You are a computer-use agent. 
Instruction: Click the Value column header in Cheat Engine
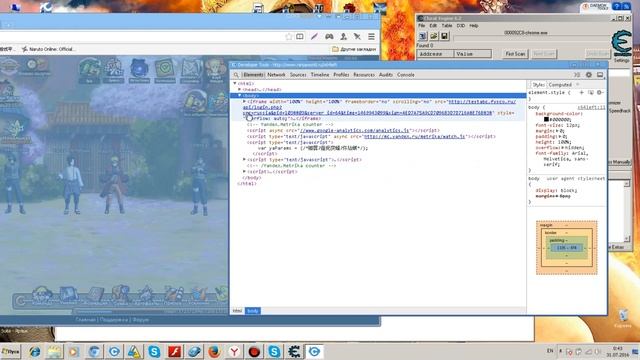(473, 54)
